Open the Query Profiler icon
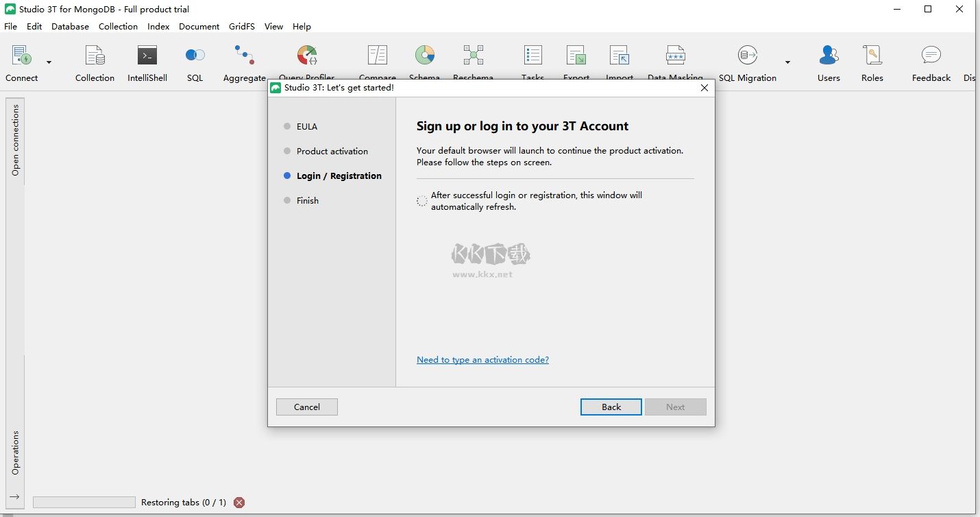The height and width of the screenshot is (517, 980). 307,55
